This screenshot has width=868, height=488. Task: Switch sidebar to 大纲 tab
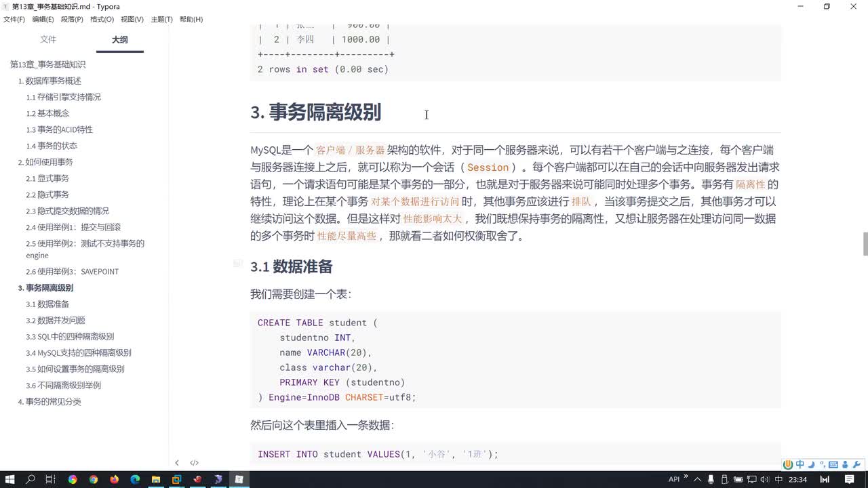pos(119,40)
